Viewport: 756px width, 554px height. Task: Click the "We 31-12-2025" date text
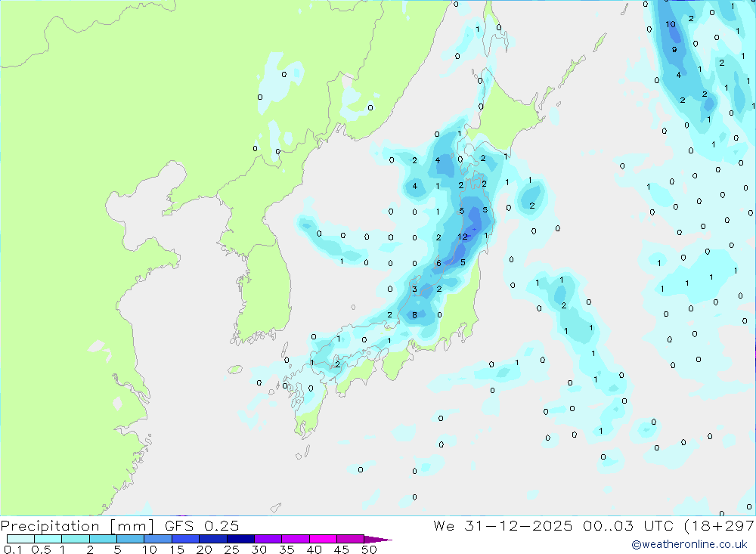(x=503, y=525)
